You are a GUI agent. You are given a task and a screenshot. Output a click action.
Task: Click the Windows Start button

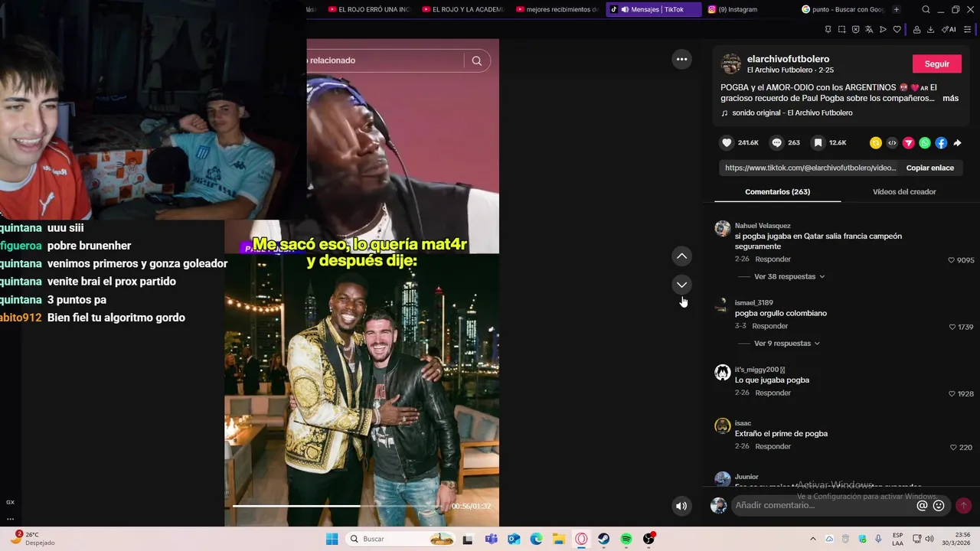[x=332, y=539]
